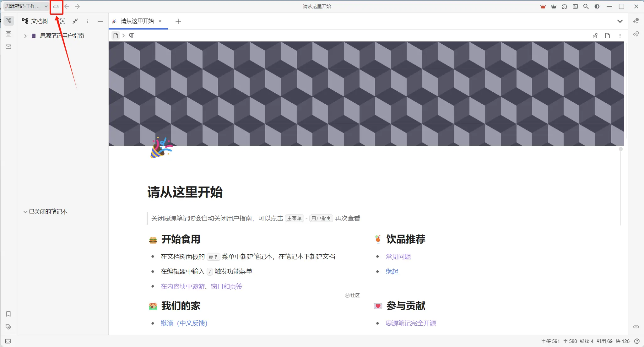Select the 请从这里开始 tab
The height and width of the screenshot is (347, 644).
coord(137,21)
